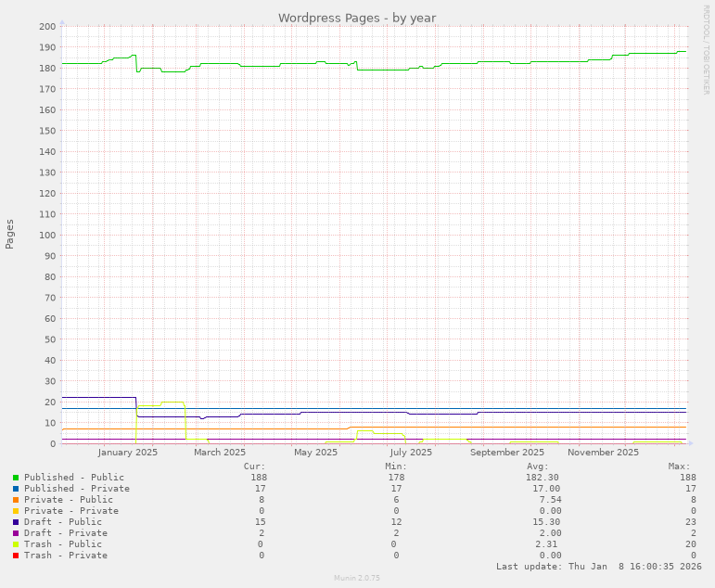The width and height of the screenshot is (715, 588).
Task: Click the Trash - Public average 2.31
Action: click(546, 543)
